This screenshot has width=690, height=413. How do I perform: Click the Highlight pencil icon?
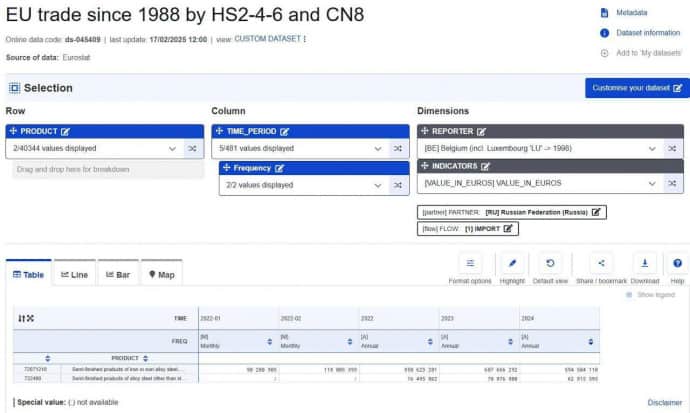click(x=512, y=263)
